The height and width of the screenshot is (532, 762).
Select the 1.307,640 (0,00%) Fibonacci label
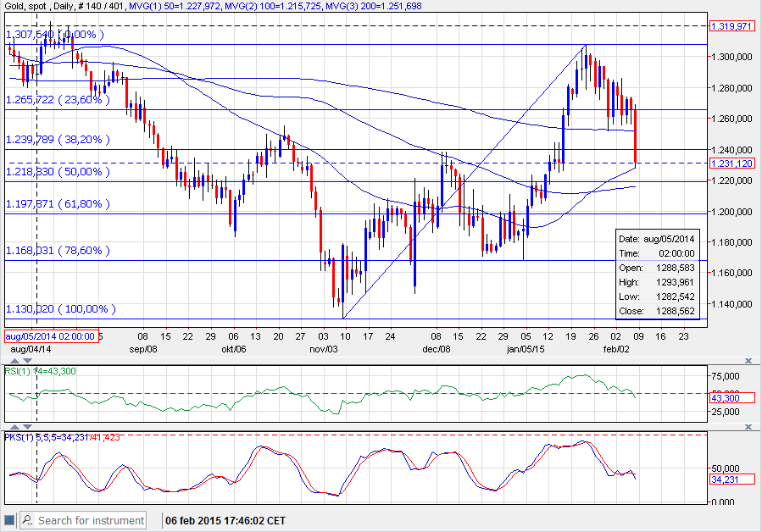(x=54, y=35)
